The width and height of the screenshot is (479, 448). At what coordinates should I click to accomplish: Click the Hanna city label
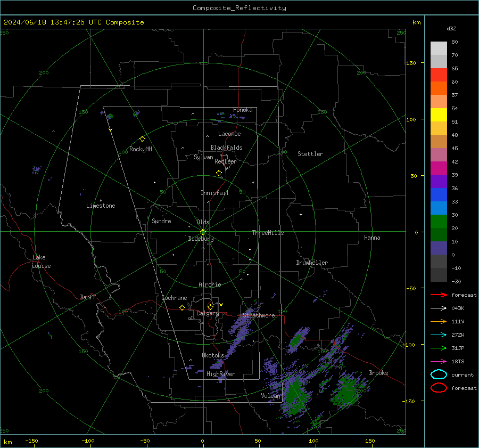point(372,238)
